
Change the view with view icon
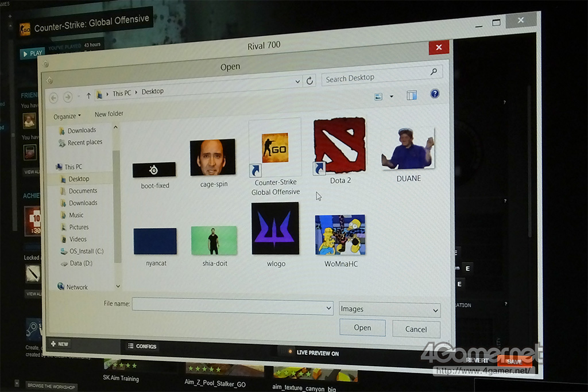[378, 96]
